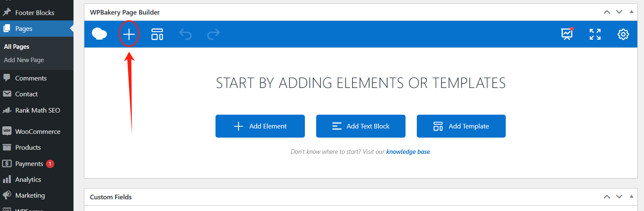Open page settings gear icon
The width and height of the screenshot is (644, 211).
623,34
